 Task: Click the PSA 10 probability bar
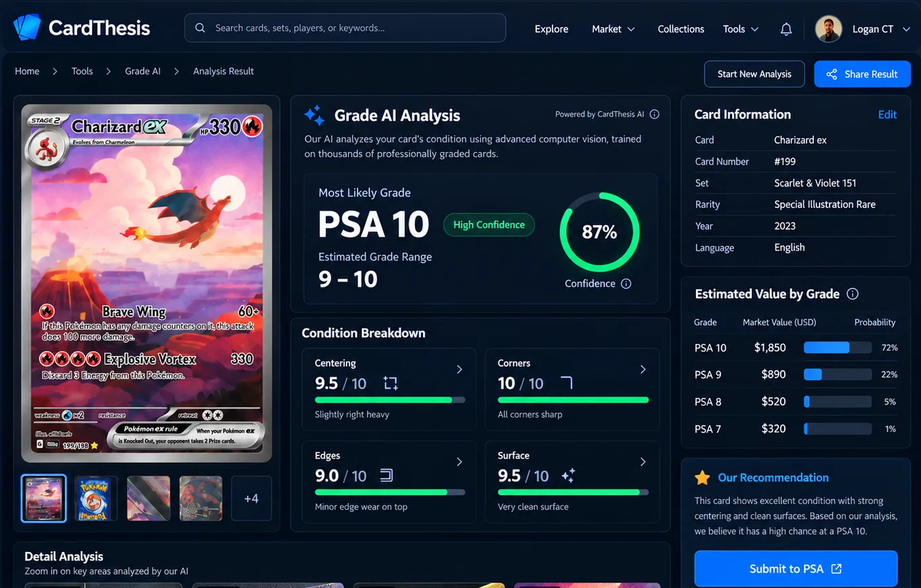pyautogui.click(x=837, y=348)
